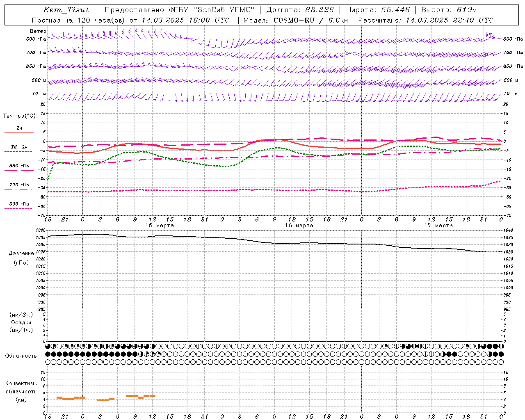Click the 20 value on right temperature axis

click(x=505, y=104)
